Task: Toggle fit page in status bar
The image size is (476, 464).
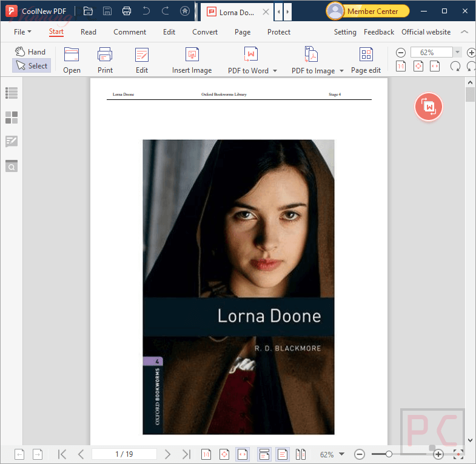Action: (224, 454)
